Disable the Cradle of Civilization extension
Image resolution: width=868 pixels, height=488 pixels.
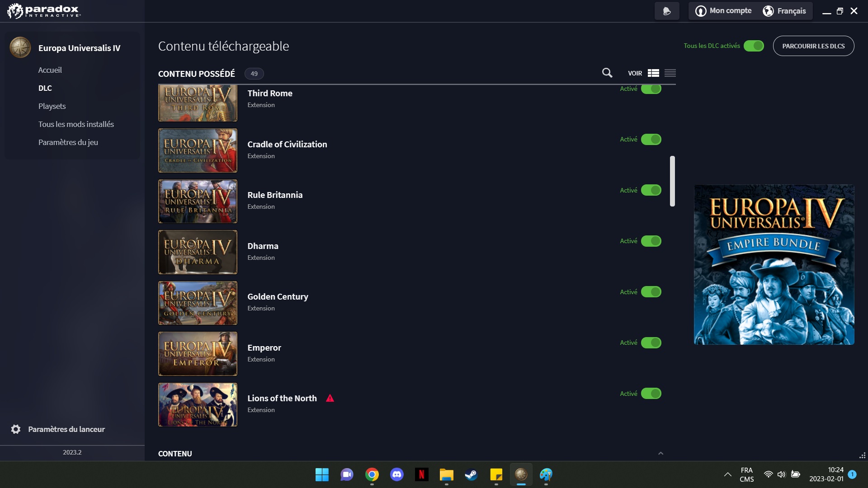click(x=651, y=140)
